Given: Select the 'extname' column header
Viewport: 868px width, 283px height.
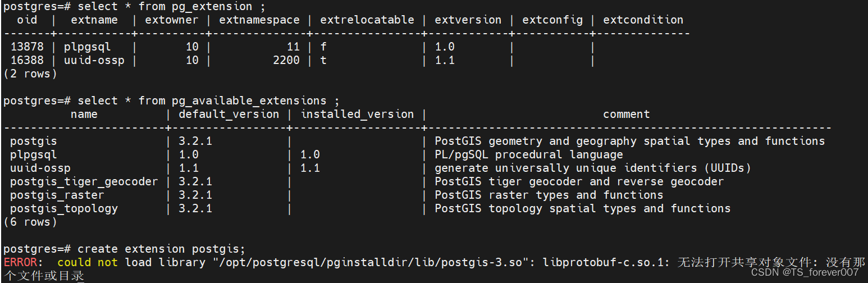Looking at the screenshot, I should 94,20.
